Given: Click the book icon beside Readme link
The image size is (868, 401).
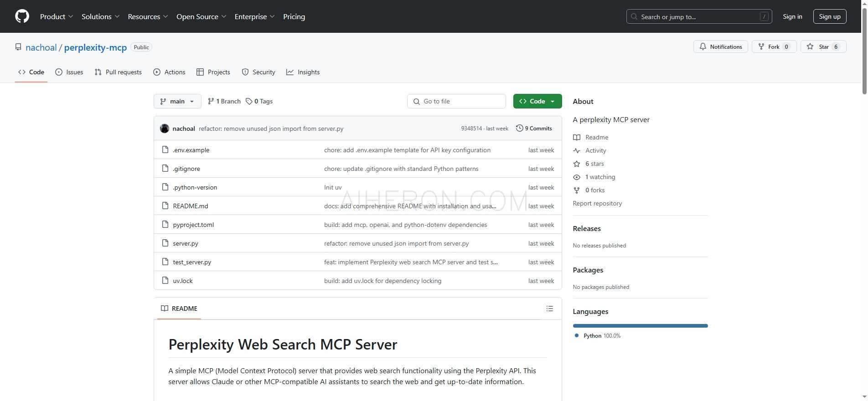Looking at the screenshot, I should coord(577,137).
